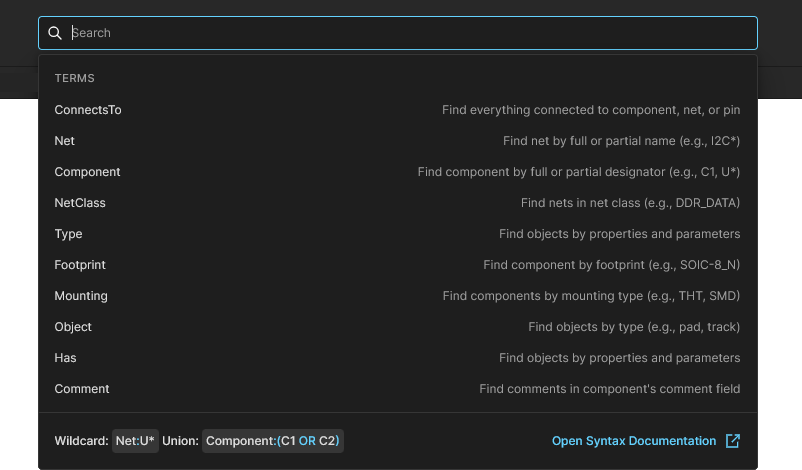The width and height of the screenshot is (802, 470).
Task: Click the Component:(C1 OR C2) union example
Action: tap(273, 441)
